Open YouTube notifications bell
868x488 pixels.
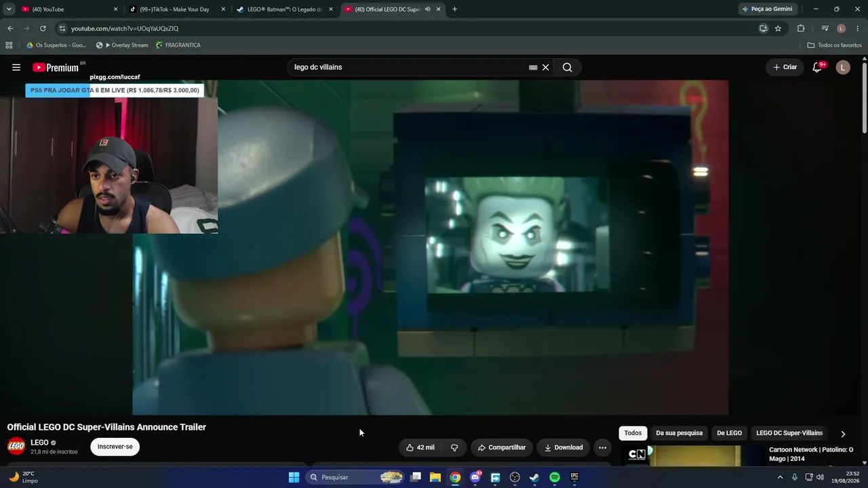pos(817,67)
